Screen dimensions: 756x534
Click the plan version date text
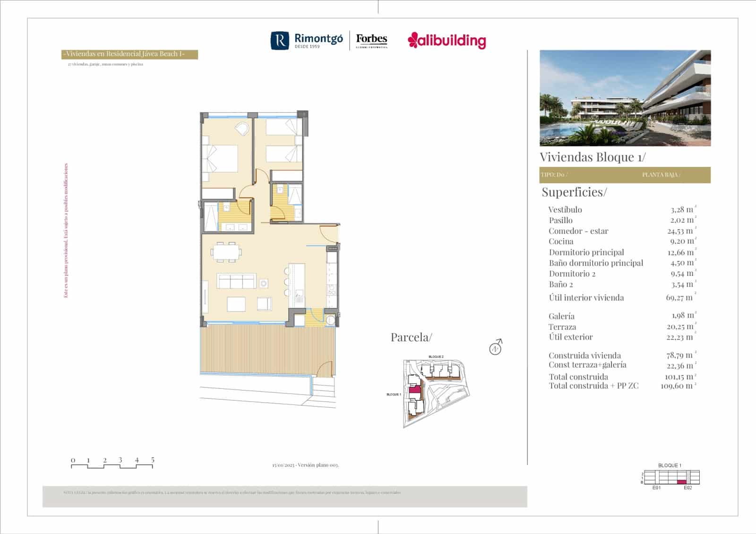pos(305,465)
